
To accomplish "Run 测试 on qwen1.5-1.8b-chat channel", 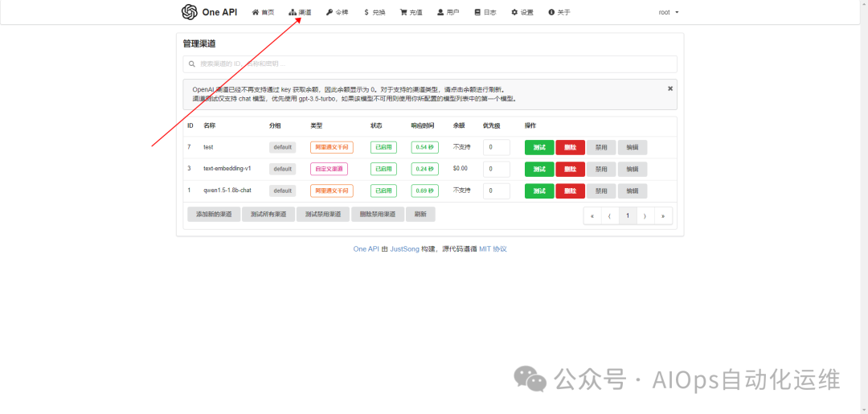I will [x=539, y=191].
